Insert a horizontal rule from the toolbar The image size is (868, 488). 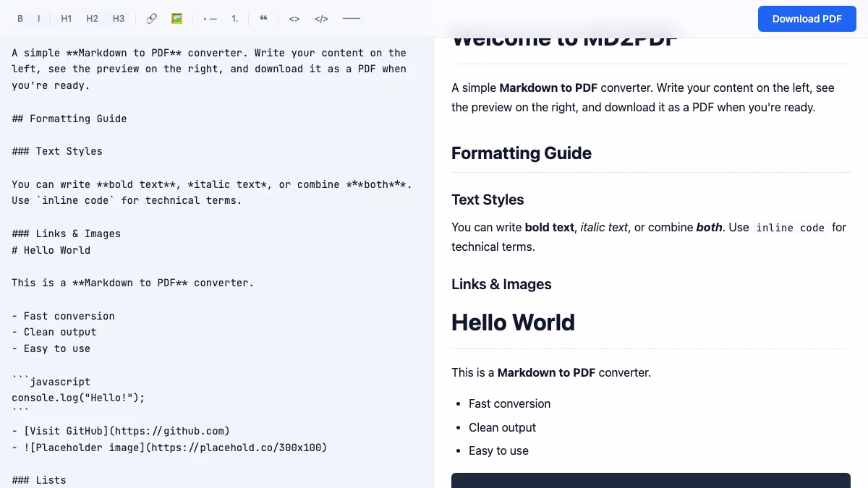(351, 18)
